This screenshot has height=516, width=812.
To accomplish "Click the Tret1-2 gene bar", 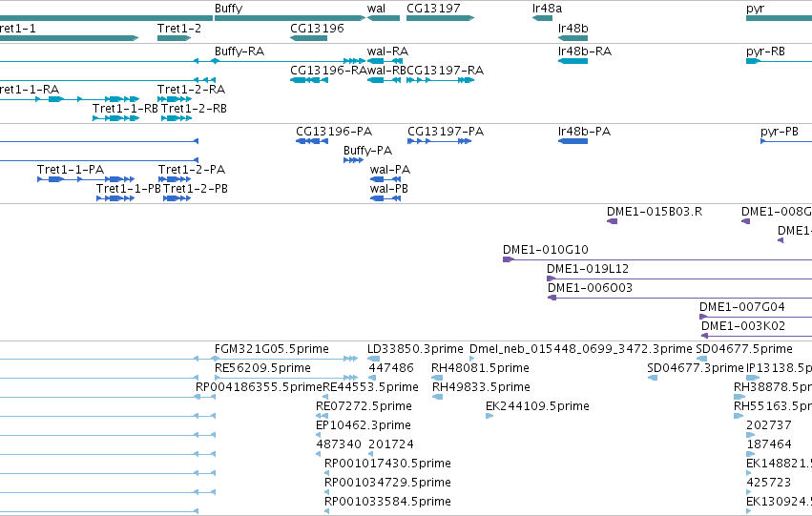I will [174, 38].
